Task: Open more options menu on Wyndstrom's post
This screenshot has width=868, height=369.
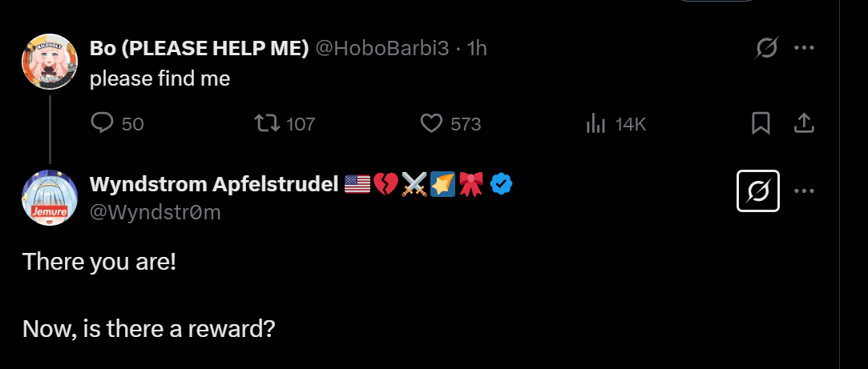Action: pos(804,191)
